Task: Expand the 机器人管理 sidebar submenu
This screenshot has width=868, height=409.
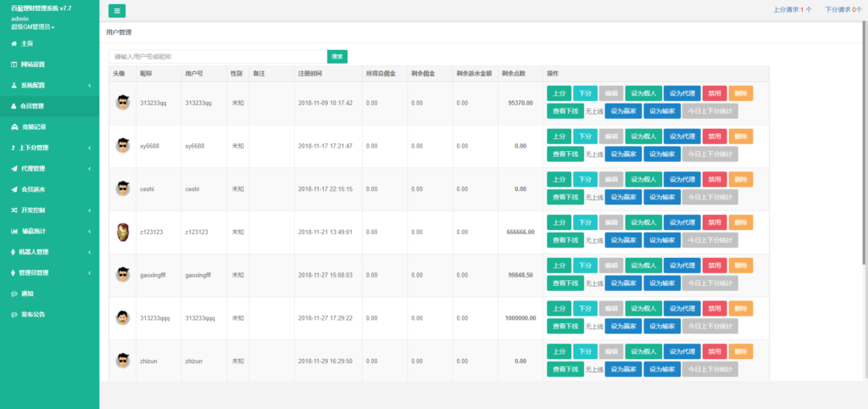Action: pyautogui.click(x=49, y=252)
